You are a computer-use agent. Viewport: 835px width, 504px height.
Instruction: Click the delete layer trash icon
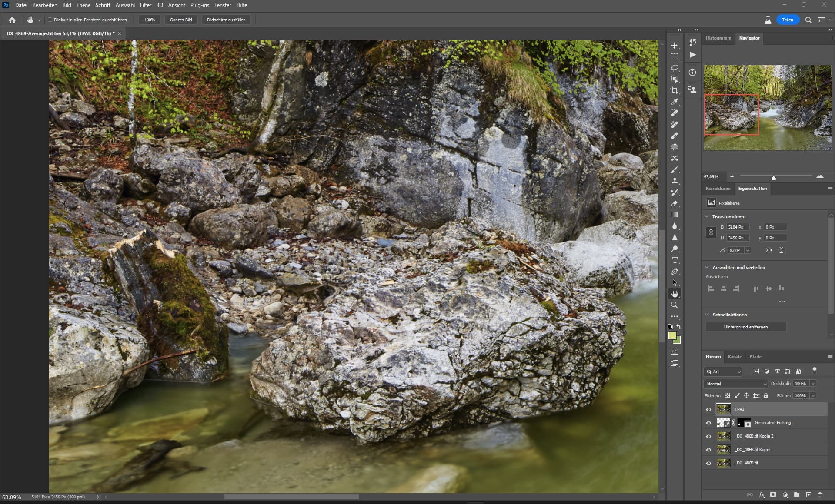click(820, 494)
